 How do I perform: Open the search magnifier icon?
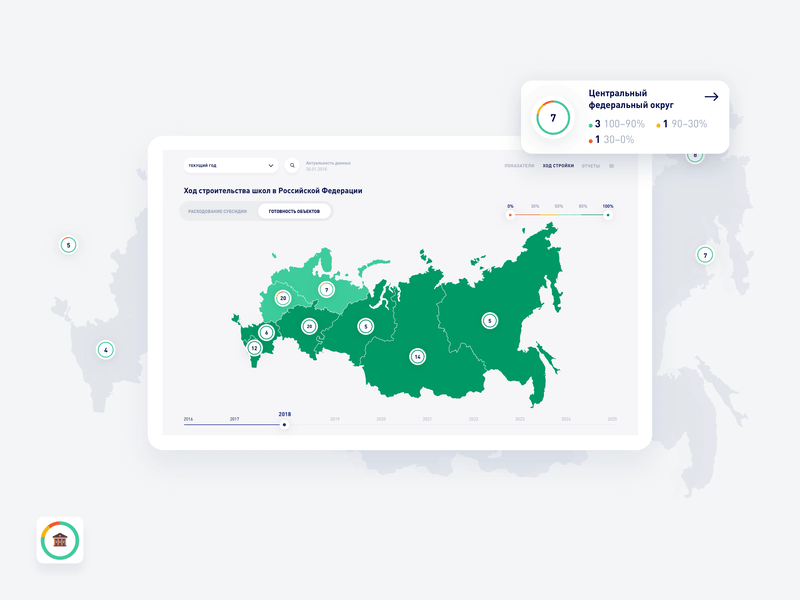click(x=292, y=164)
